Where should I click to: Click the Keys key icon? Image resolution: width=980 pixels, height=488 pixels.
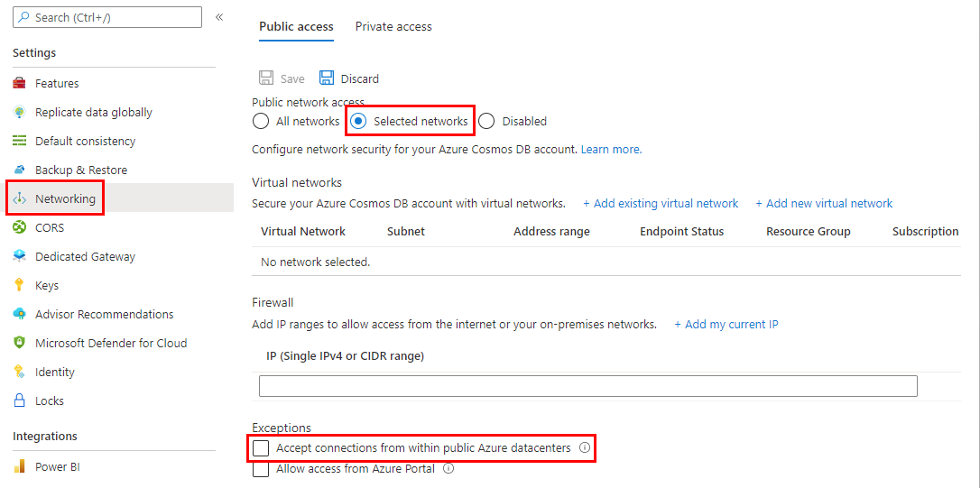tap(20, 286)
